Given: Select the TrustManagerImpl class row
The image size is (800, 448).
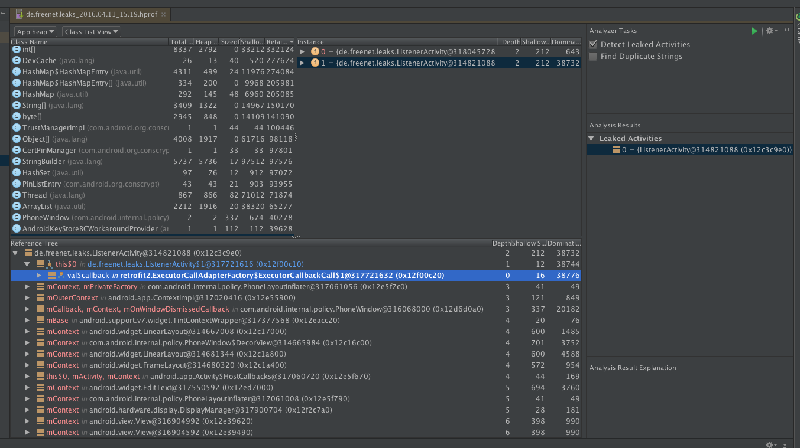Looking at the screenshot, I should click(153, 128).
